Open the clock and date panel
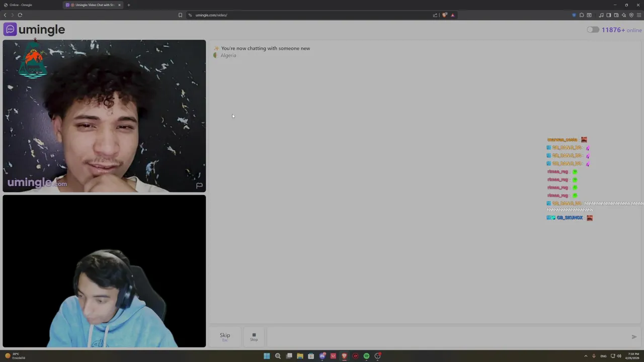644x362 pixels. click(x=632, y=356)
